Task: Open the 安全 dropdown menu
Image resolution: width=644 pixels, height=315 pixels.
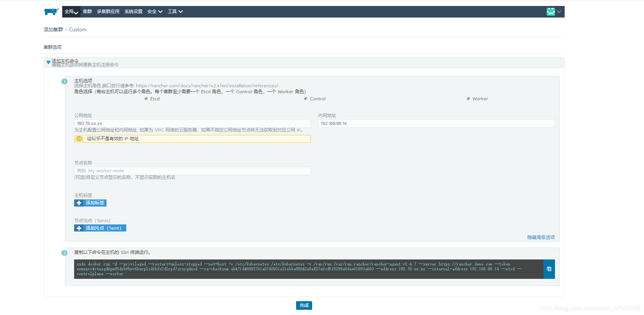Action: coord(155,12)
